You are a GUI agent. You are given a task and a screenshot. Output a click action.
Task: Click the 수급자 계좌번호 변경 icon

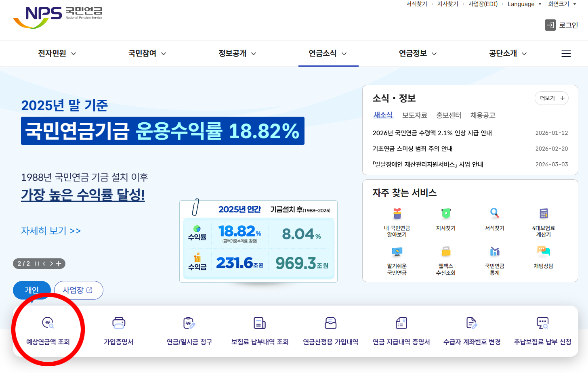[472, 323]
